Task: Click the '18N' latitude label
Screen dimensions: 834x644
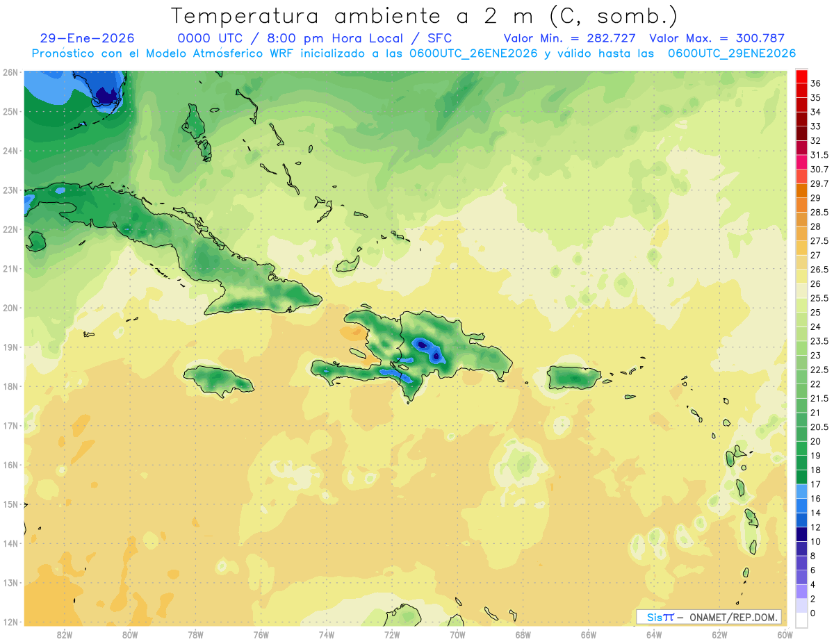Action: tap(10, 386)
